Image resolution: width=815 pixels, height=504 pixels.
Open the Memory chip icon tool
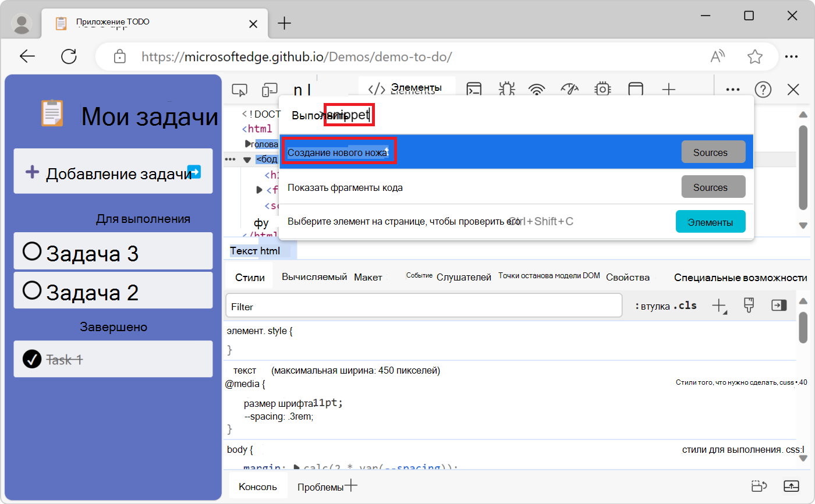click(x=603, y=90)
